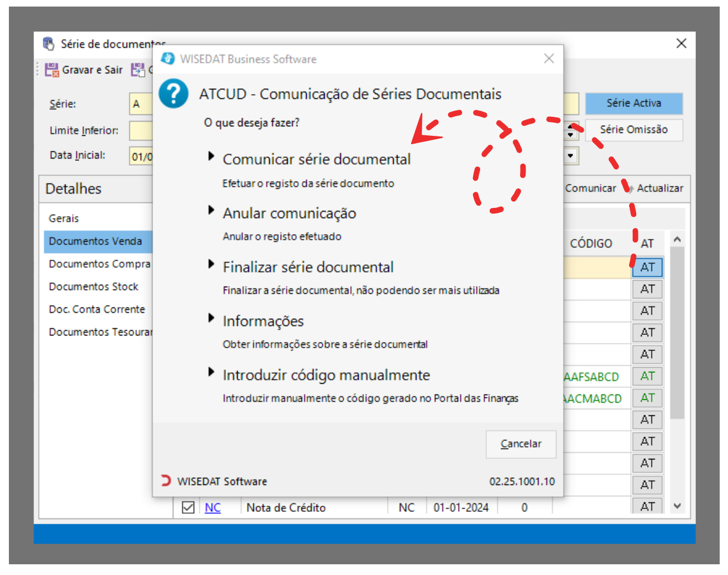728x575 pixels.
Task: Click the scrollbar down arrow in the document grid
Action: pyautogui.click(x=677, y=506)
